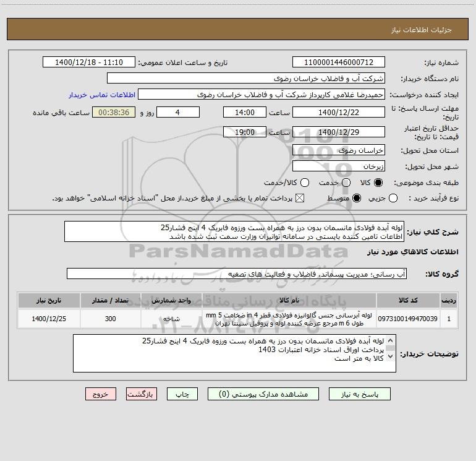Click the چاپ print button

[x=182, y=394]
